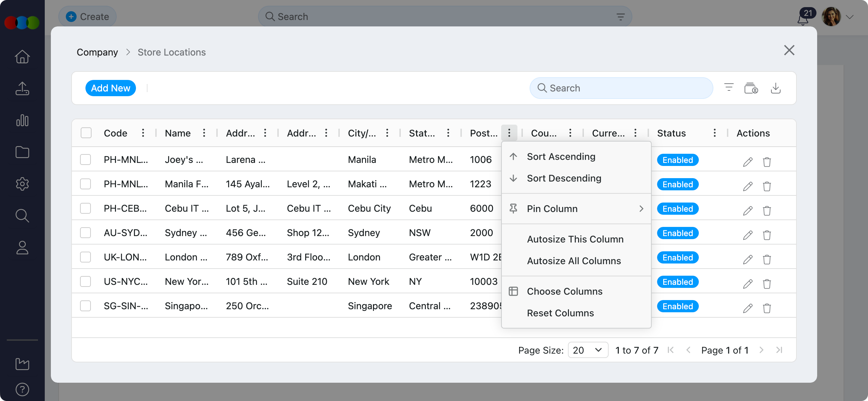Export the table using the download icon
This screenshot has height=401, width=868.
click(776, 88)
